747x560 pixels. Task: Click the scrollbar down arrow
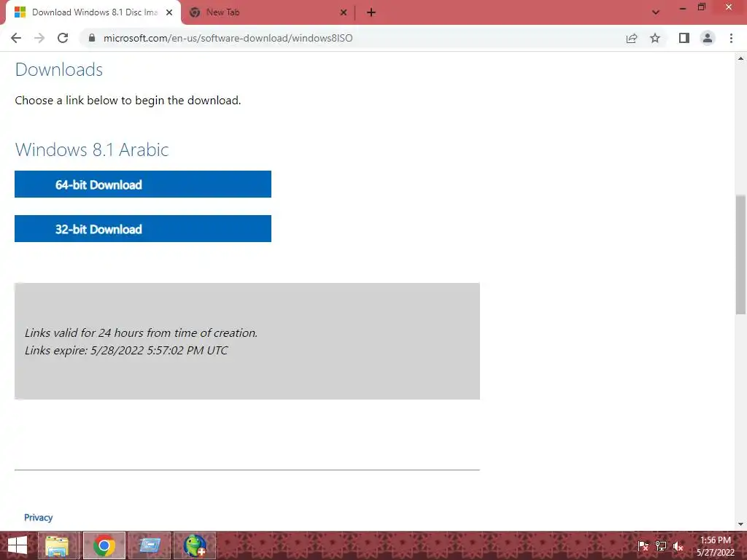[740, 524]
